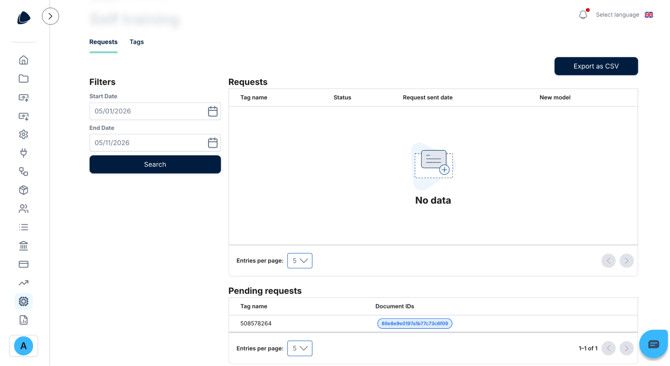Open the chat support bubble
Image resolution: width=670 pixels, height=366 pixels.
pyautogui.click(x=653, y=344)
